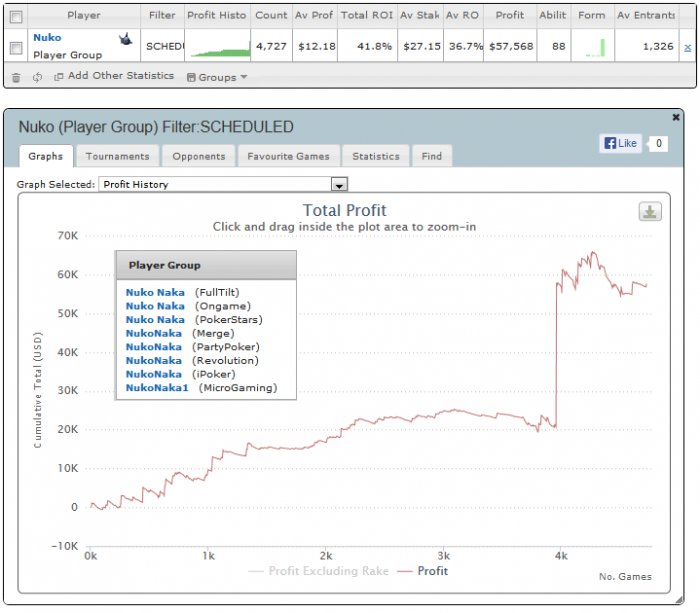Open the Statistics tab

coord(376,156)
